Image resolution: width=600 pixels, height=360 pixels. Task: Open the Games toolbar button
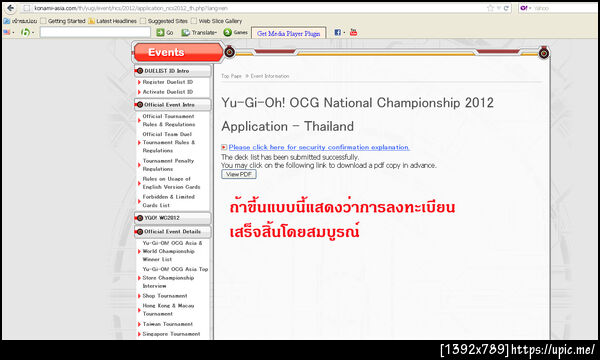[x=236, y=33]
